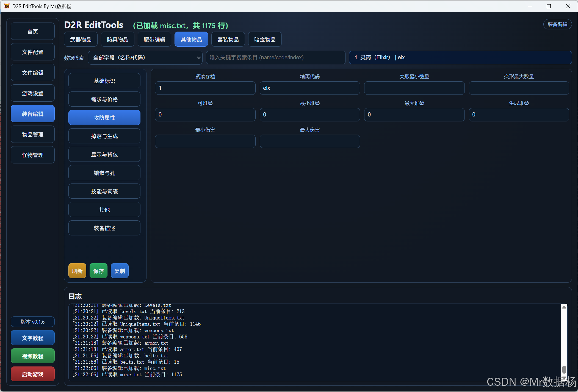Screen dimensions: 578x392
Task: Select the 1. 灵药 (Elixir) entry box
Action: pyautogui.click(x=460, y=58)
